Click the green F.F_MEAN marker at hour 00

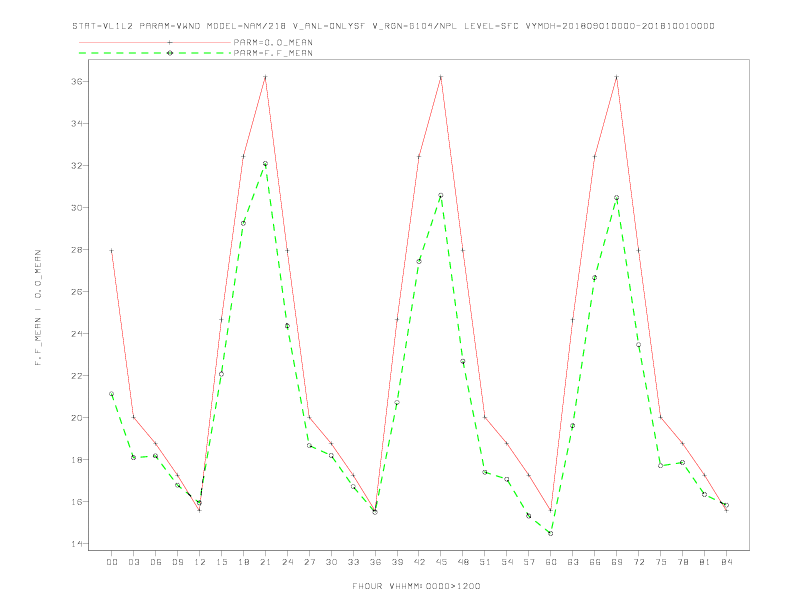112,394
